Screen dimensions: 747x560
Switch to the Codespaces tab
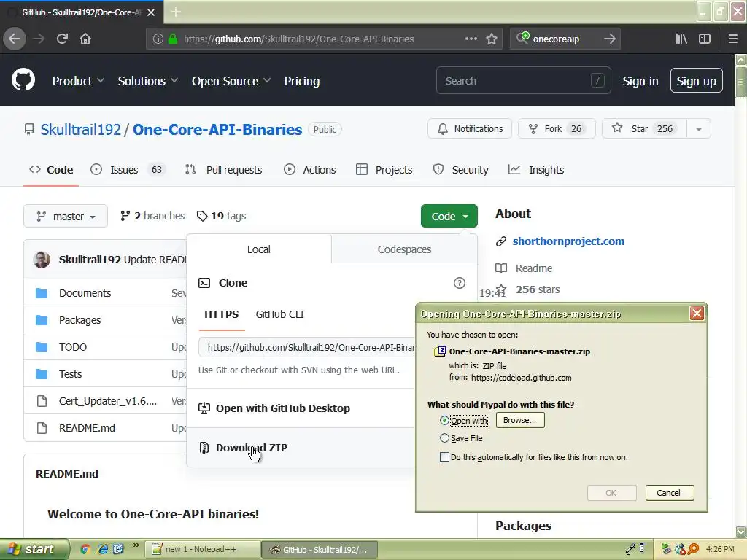click(x=404, y=249)
